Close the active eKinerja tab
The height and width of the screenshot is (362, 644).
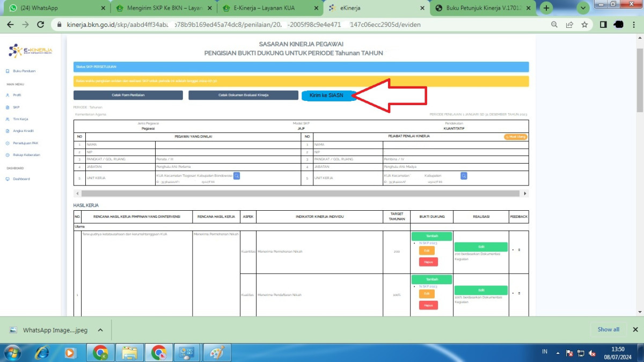click(423, 8)
